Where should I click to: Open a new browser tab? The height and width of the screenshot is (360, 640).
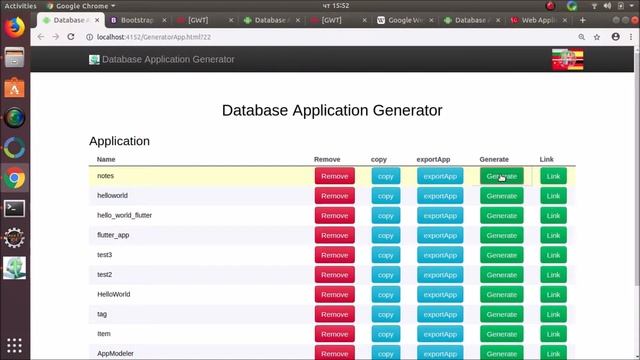582,20
